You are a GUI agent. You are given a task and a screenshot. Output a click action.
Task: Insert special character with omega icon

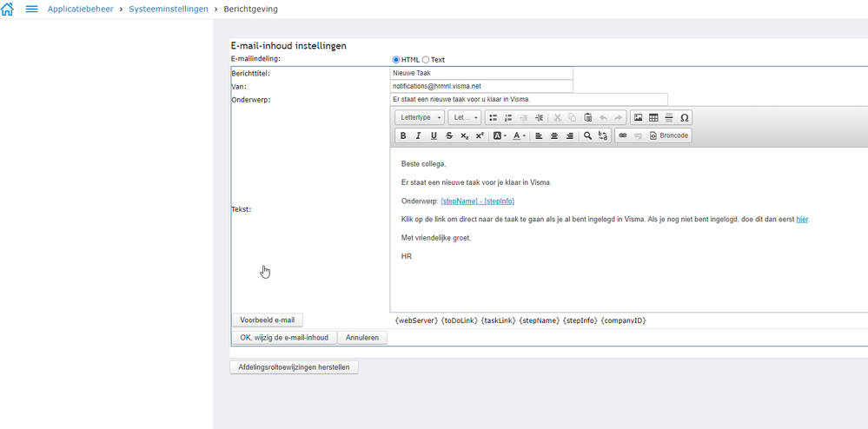(684, 117)
